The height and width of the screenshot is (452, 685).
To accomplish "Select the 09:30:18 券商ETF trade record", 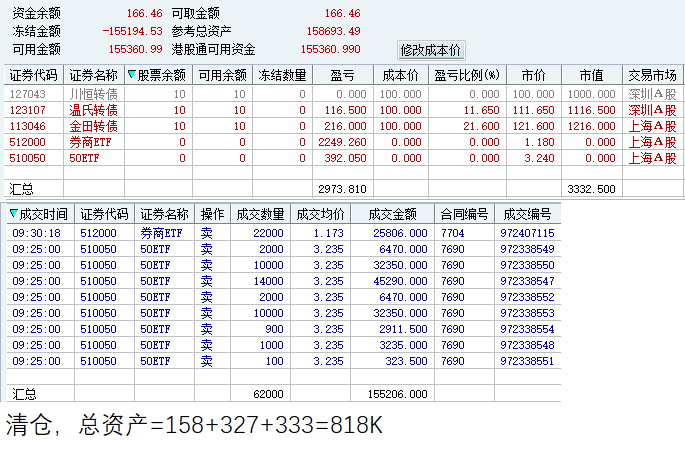I will click(x=284, y=233).
